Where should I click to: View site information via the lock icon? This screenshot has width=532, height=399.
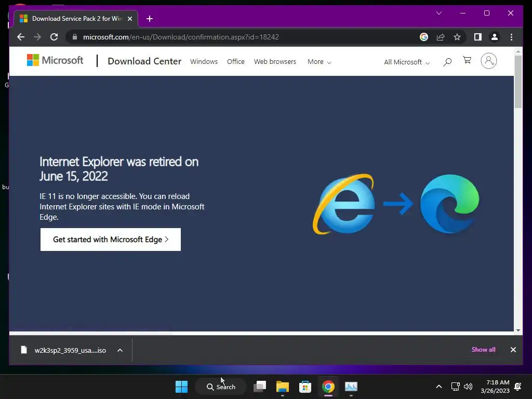pos(75,37)
